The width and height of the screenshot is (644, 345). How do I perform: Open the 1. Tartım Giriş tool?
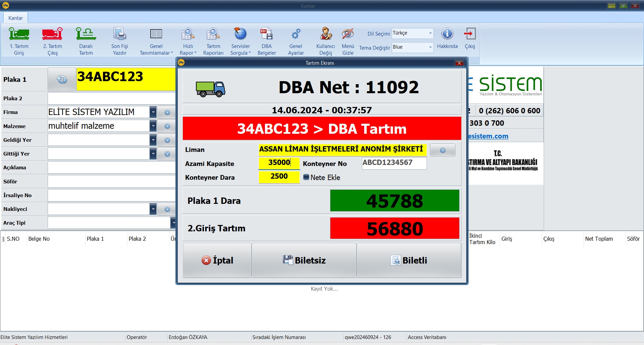tap(19, 40)
